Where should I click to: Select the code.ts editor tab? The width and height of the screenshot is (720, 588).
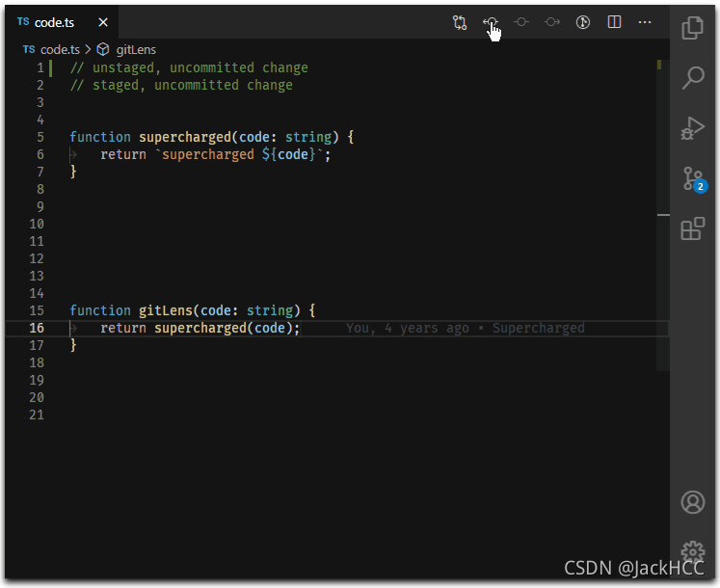tap(62, 22)
